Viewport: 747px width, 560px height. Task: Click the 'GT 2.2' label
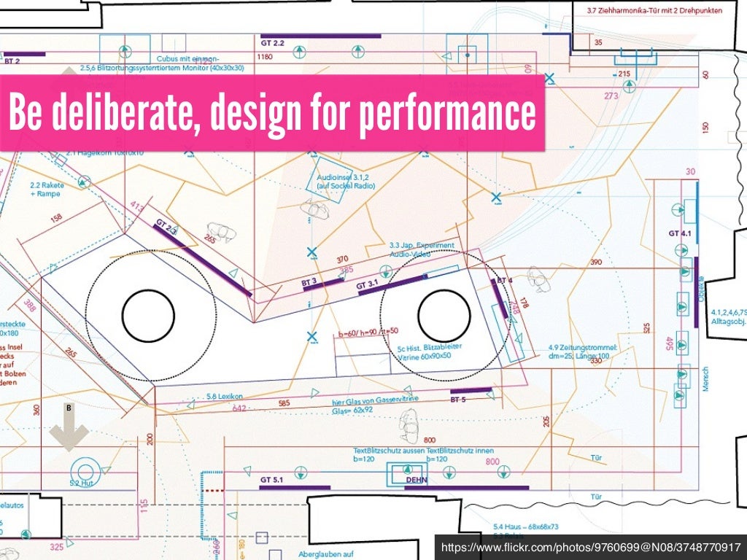point(273,43)
